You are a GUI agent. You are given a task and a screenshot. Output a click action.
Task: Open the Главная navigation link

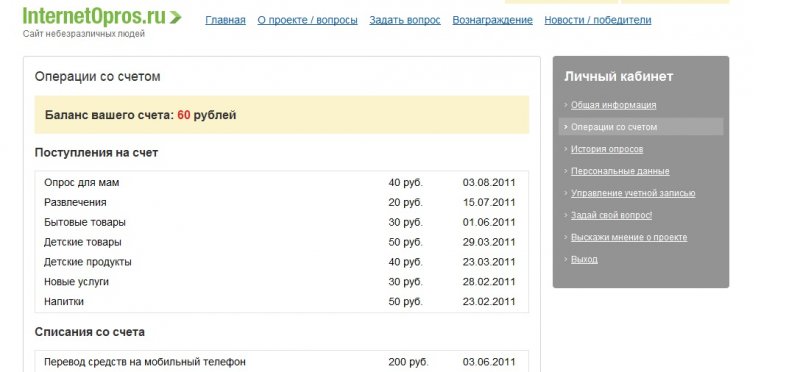(225, 20)
